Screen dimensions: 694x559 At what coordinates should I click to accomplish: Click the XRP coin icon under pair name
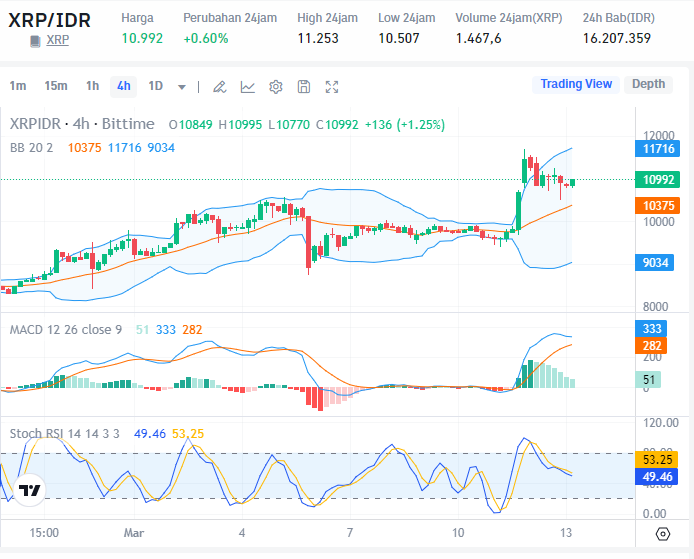pos(36,40)
